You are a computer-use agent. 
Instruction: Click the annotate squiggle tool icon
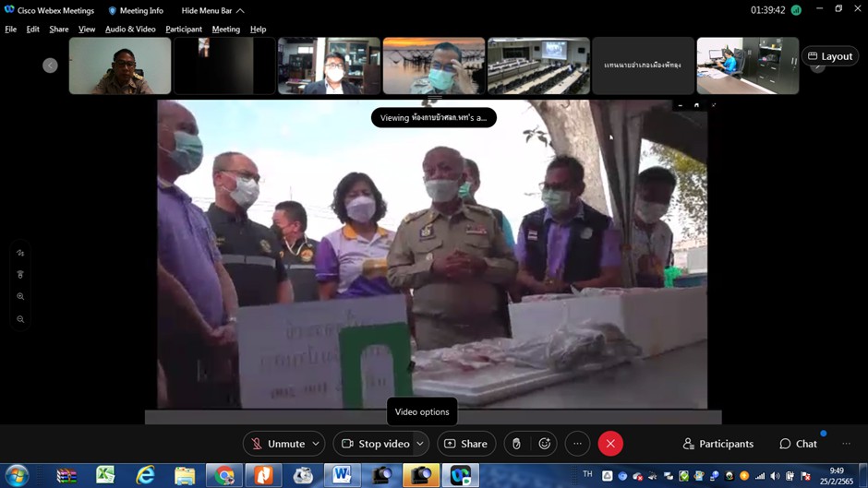coord(20,253)
